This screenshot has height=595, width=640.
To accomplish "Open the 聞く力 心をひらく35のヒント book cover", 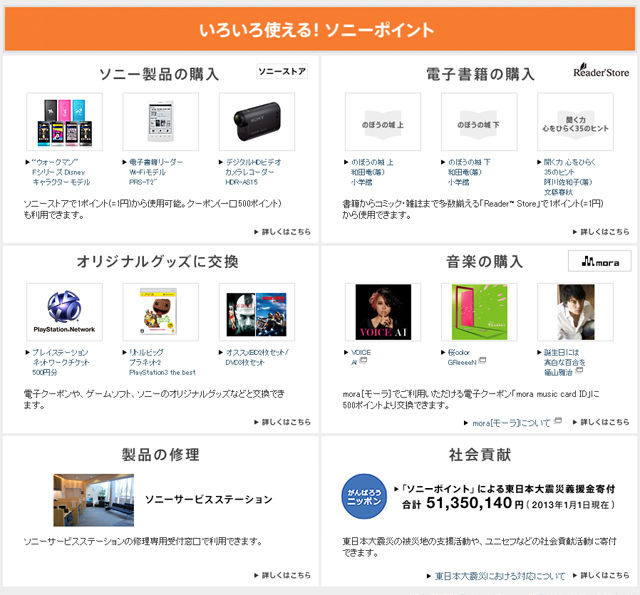I will (x=576, y=122).
